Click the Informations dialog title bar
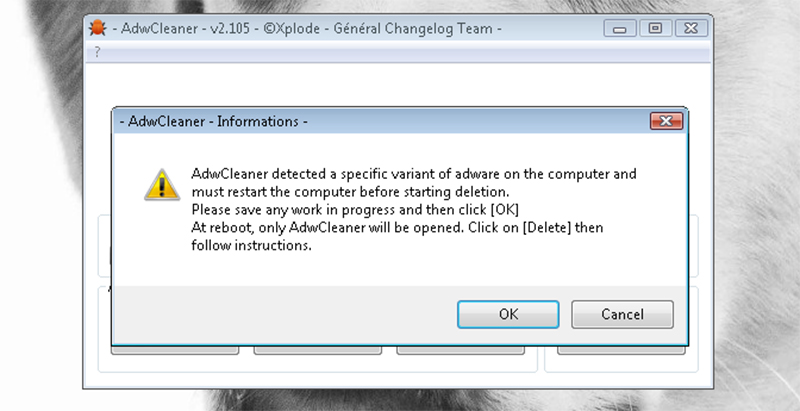 400,121
